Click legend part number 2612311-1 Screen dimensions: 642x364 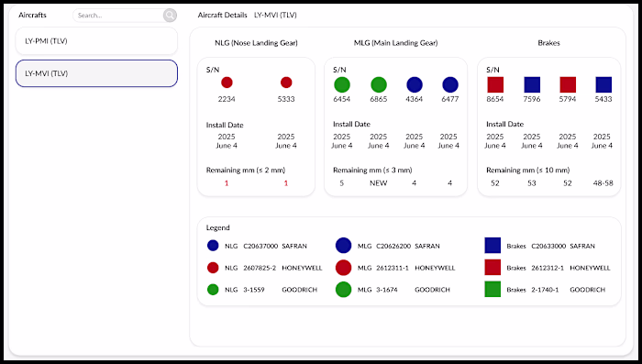tap(393, 269)
